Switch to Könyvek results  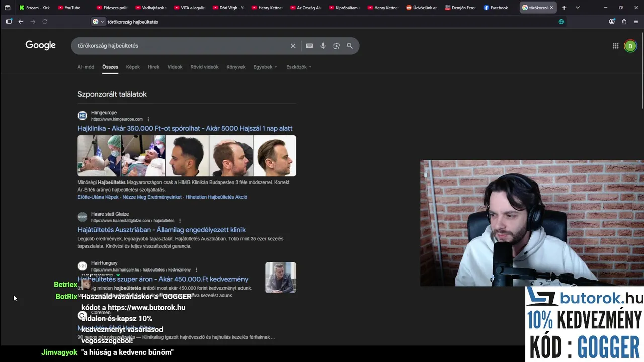click(236, 67)
